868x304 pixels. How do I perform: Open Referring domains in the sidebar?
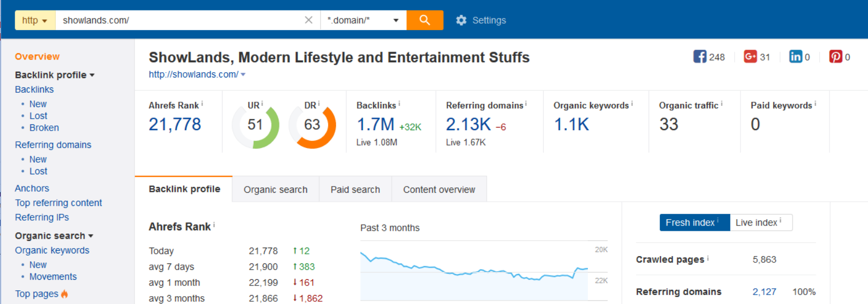point(53,145)
